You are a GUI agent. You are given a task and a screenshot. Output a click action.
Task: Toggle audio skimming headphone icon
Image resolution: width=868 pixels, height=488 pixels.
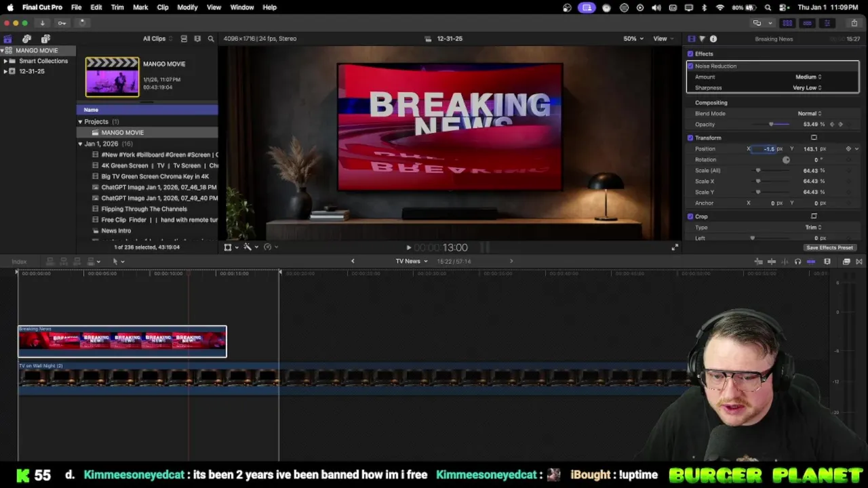click(797, 262)
